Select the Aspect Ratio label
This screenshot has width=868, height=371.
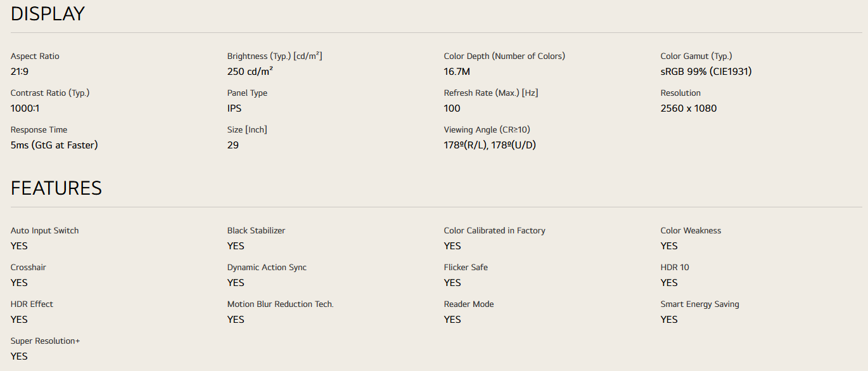35,56
